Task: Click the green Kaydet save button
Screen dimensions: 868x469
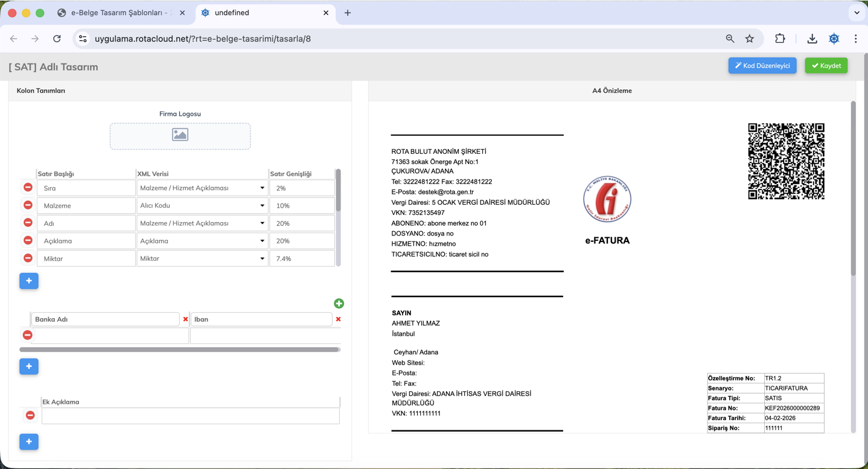Action: pyautogui.click(x=826, y=66)
